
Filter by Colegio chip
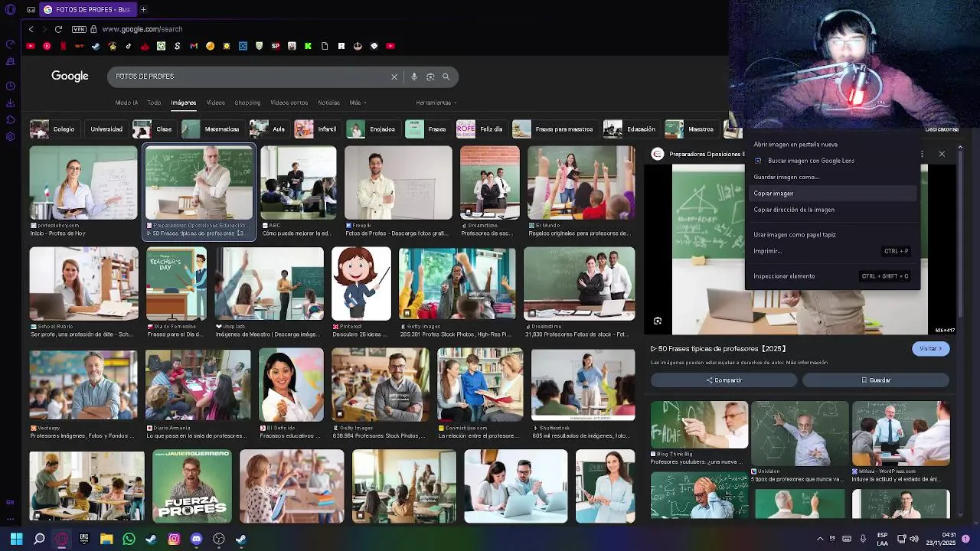coord(54,129)
